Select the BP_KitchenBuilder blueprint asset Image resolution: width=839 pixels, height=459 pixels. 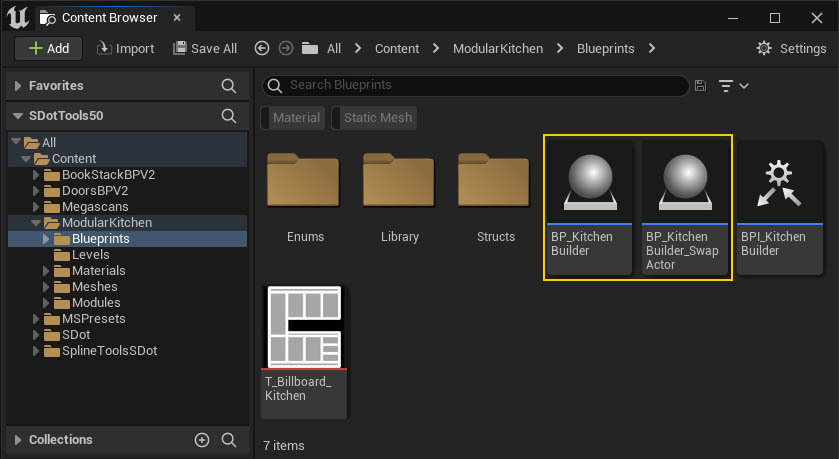[589, 209]
